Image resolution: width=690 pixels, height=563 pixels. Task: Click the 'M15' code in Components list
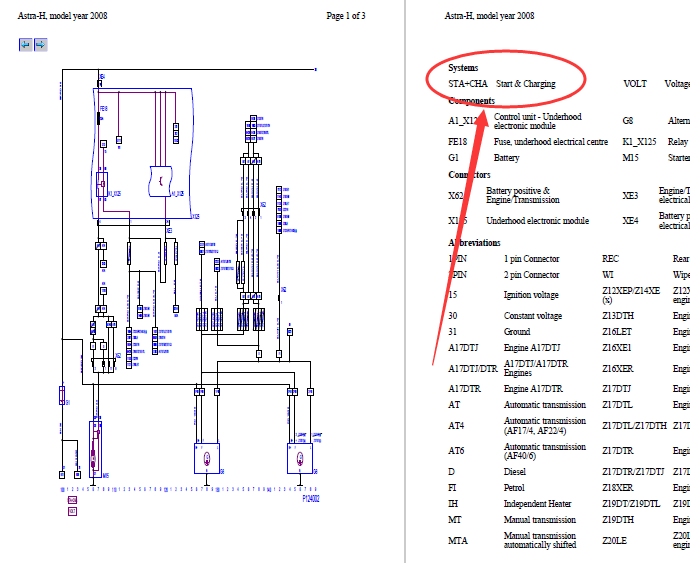click(x=630, y=158)
